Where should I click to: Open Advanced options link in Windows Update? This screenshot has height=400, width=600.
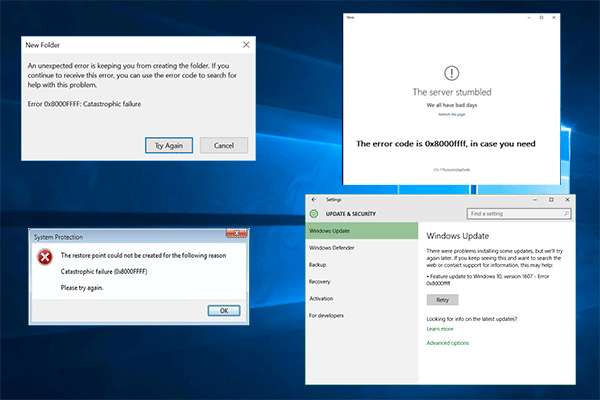tap(448, 343)
